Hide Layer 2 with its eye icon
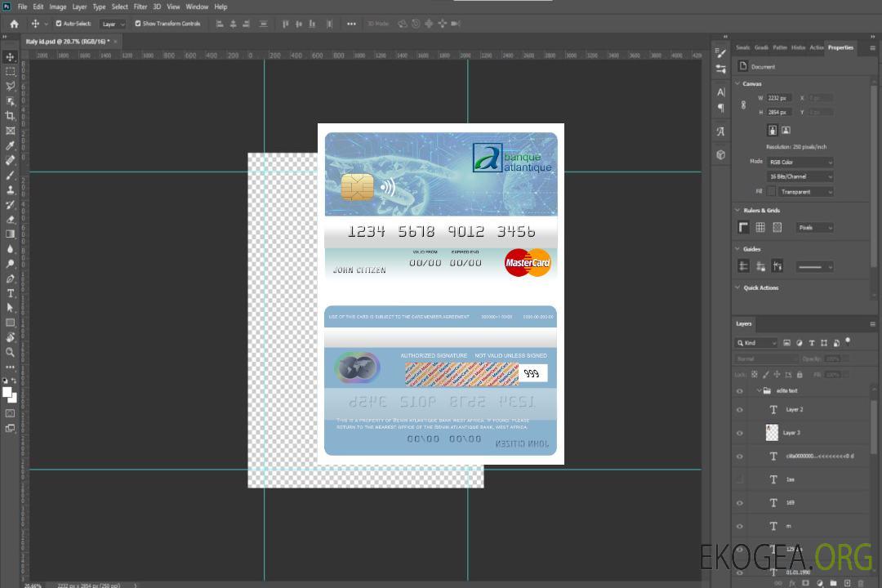The width and height of the screenshot is (882, 588). pos(740,410)
